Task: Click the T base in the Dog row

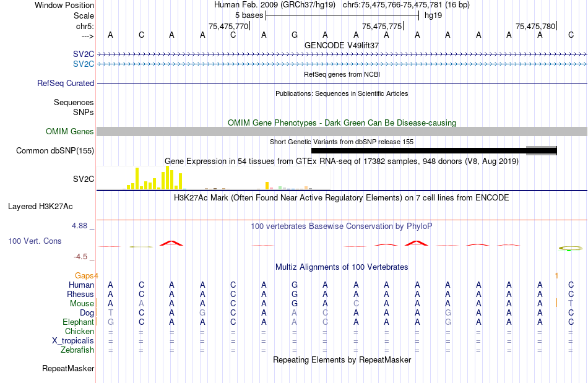Action: pyautogui.click(x=110, y=313)
